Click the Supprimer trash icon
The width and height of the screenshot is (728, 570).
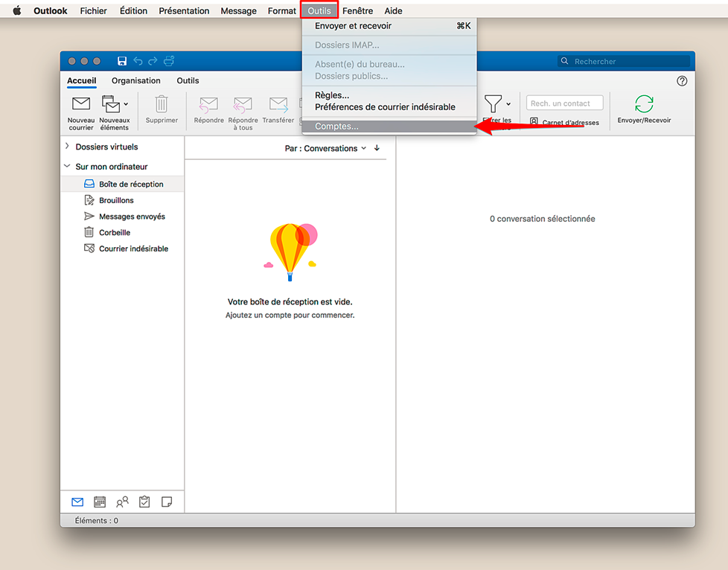coord(162,104)
